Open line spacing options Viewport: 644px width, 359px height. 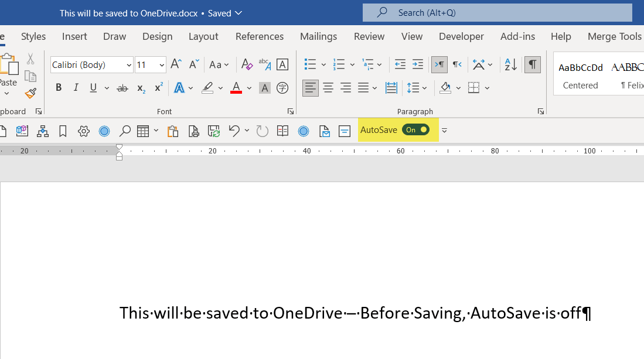pyautogui.click(x=417, y=88)
